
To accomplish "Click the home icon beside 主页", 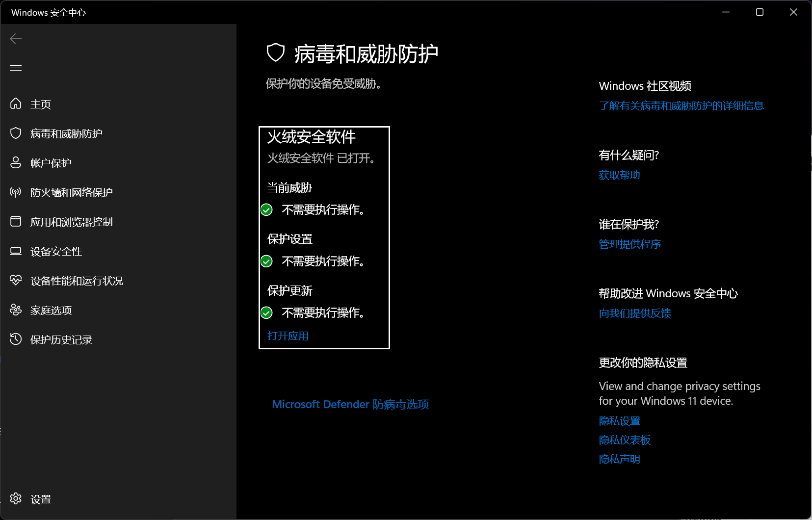I will (16, 104).
